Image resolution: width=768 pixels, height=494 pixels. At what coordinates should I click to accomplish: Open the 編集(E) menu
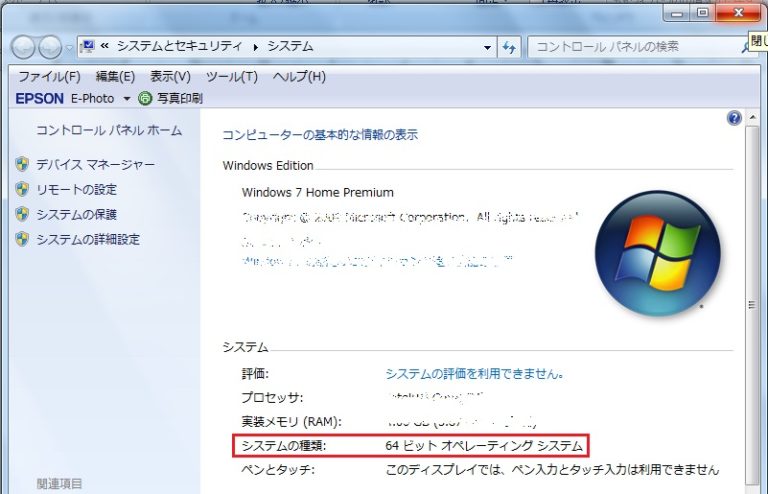[x=115, y=76]
